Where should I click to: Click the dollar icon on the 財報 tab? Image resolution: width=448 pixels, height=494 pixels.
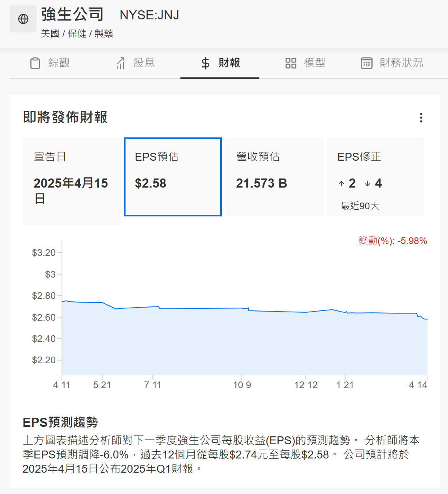click(x=205, y=63)
